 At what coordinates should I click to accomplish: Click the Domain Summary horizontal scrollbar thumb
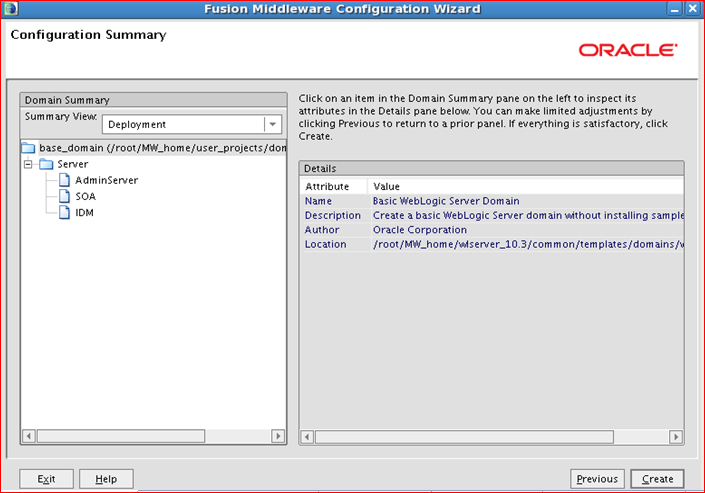(x=121, y=436)
